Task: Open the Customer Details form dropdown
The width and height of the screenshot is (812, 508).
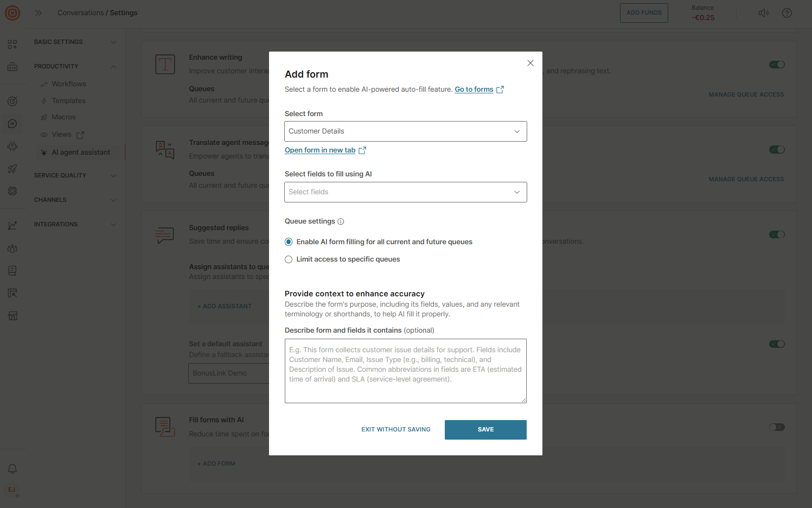Action: point(405,131)
